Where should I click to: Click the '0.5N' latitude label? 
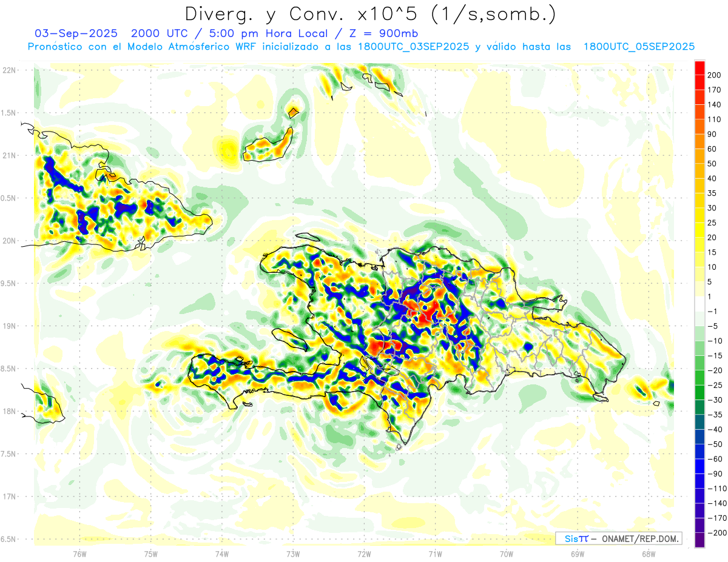point(8,198)
